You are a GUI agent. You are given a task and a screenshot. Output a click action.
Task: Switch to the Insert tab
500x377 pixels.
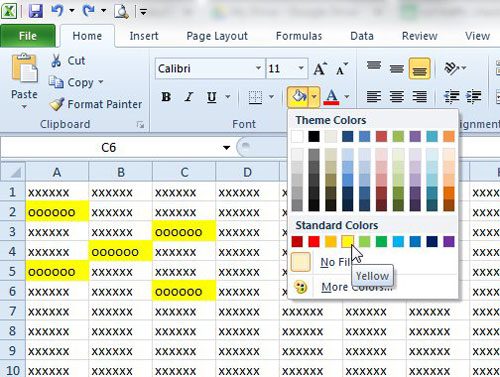coord(144,36)
